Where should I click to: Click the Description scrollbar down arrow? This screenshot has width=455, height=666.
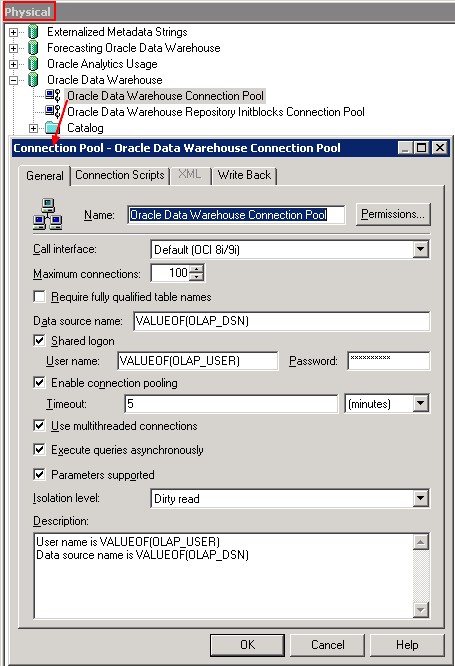(x=421, y=610)
